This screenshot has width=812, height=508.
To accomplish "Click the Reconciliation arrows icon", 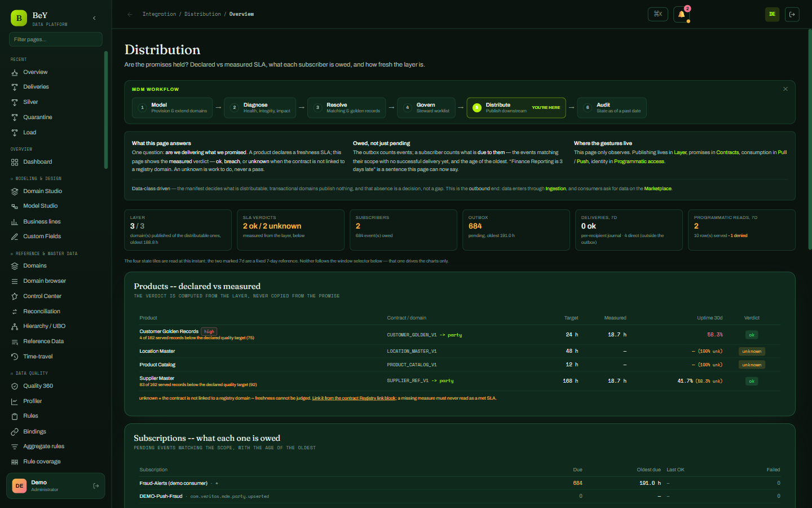I will coord(15,312).
